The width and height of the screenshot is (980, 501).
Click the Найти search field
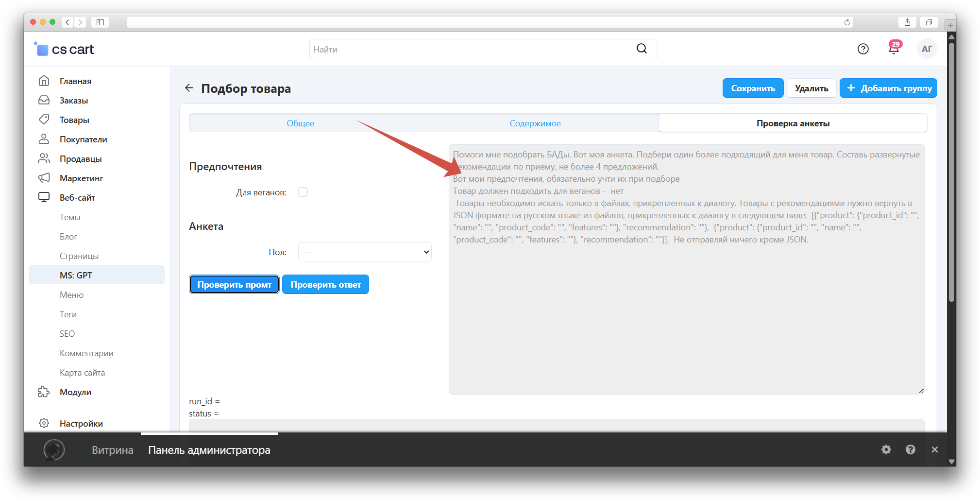pos(471,49)
